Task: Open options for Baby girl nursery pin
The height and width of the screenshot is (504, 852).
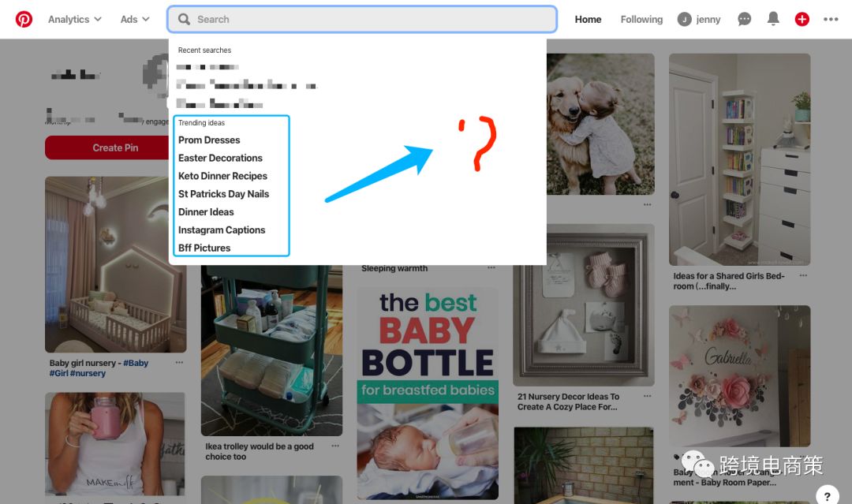Action: [x=179, y=362]
